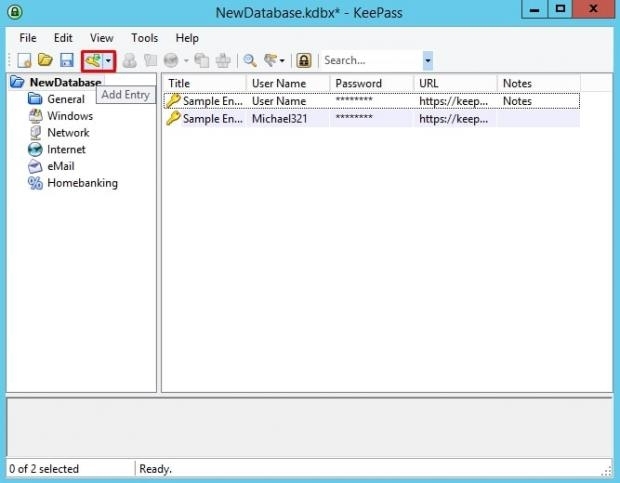The image size is (620, 483).
Task: Click key icon of the Michael321 entry
Action: [x=173, y=118]
